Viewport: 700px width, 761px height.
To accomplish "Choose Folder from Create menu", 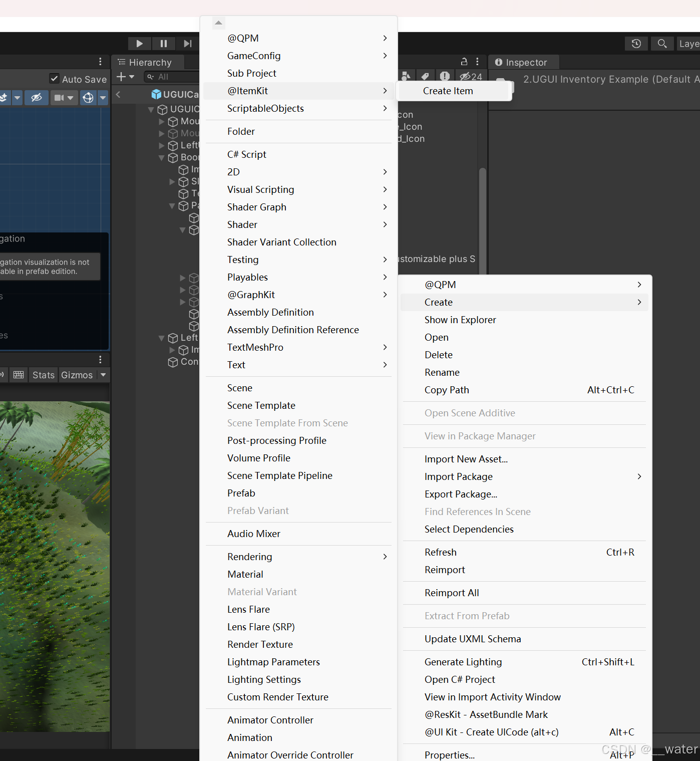I will [x=299, y=131].
